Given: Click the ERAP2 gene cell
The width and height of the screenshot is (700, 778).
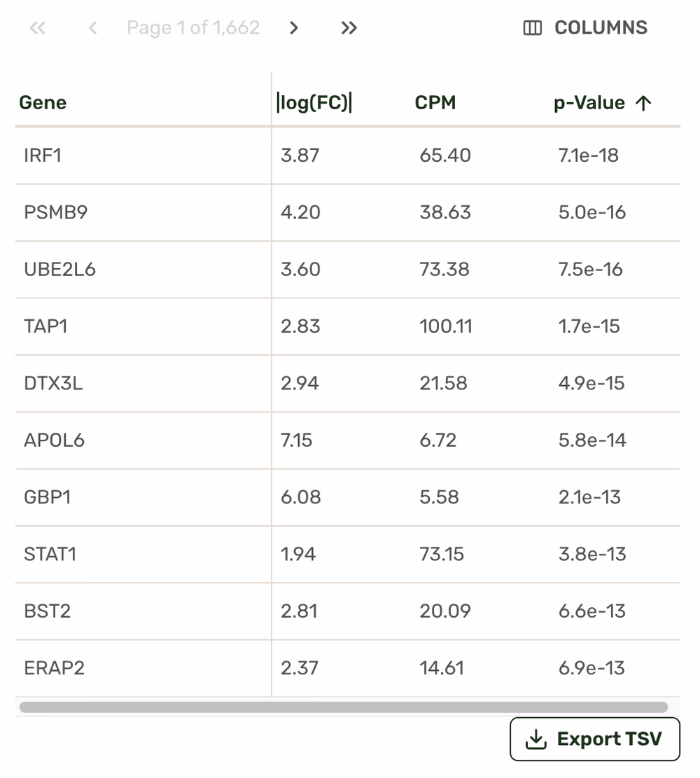Looking at the screenshot, I should click(54, 668).
